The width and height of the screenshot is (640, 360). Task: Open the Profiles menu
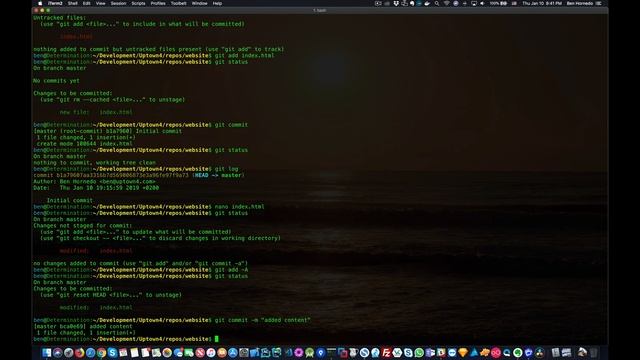[x=158, y=3]
